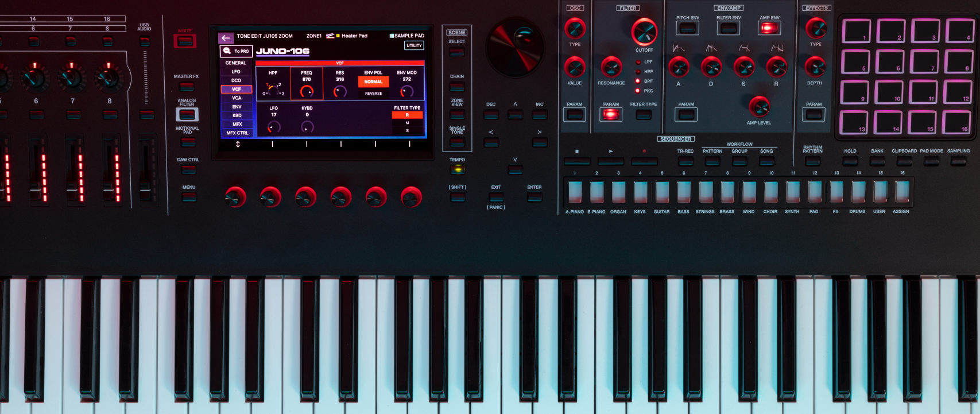This screenshot has height=414, width=980.
Task: Toggle the EFFECTS section PARAM button
Action: (x=814, y=114)
